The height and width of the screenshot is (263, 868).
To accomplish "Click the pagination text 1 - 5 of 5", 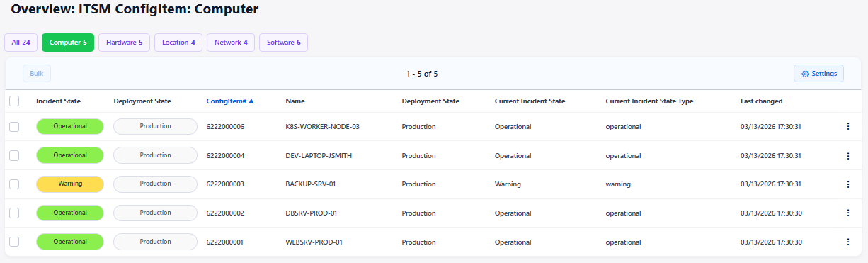I will (x=422, y=74).
